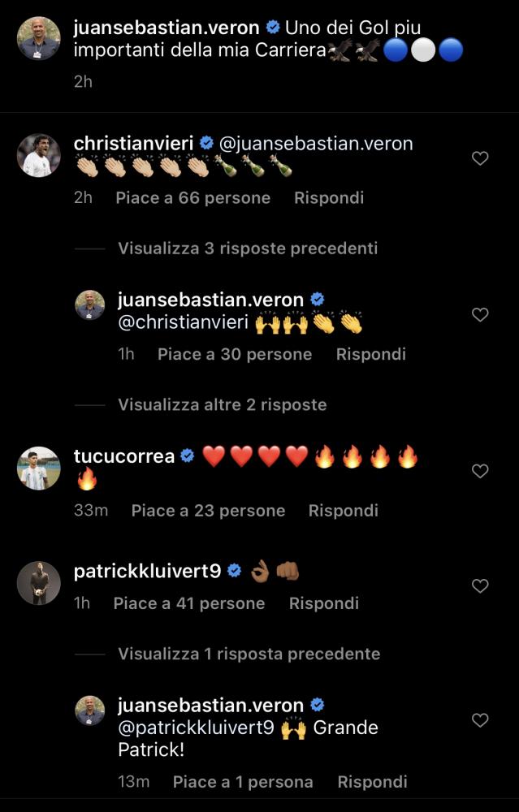View 'Piace a 41 persone' likes list
The height and width of the screenshot is (812, 519).
pyautogui.click(x=189, y=603)
